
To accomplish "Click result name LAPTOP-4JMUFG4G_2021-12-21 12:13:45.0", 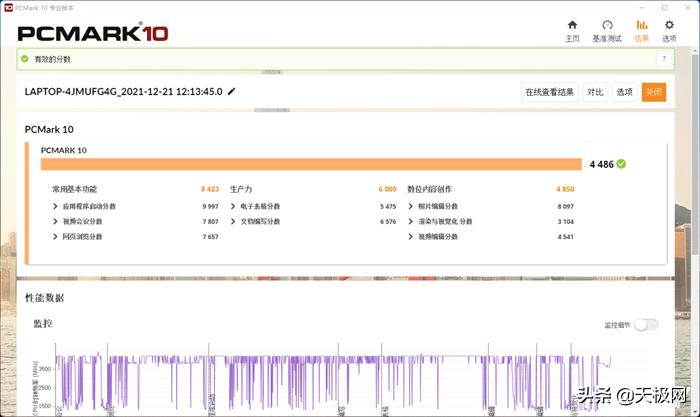I will [x=123, y=92].
